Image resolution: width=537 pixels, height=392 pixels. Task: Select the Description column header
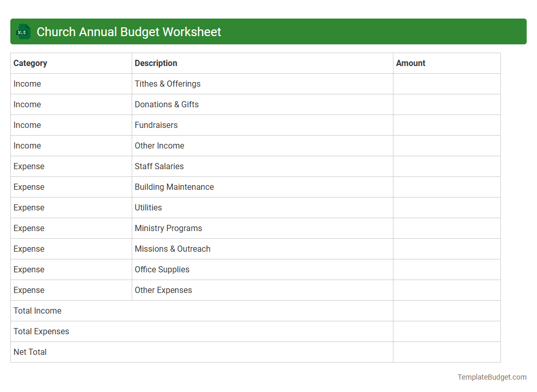pyautogui.click(x=155, y=63)
